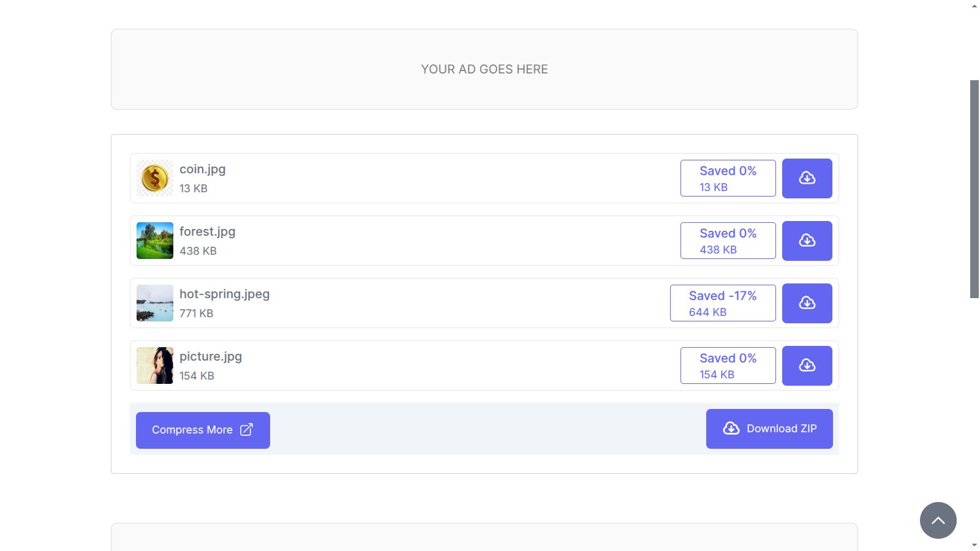The width and height of the screenshot is (980, 551).
Task: Click the Download ZIP button
Action: pyautogui.click(x=769, y=429)
